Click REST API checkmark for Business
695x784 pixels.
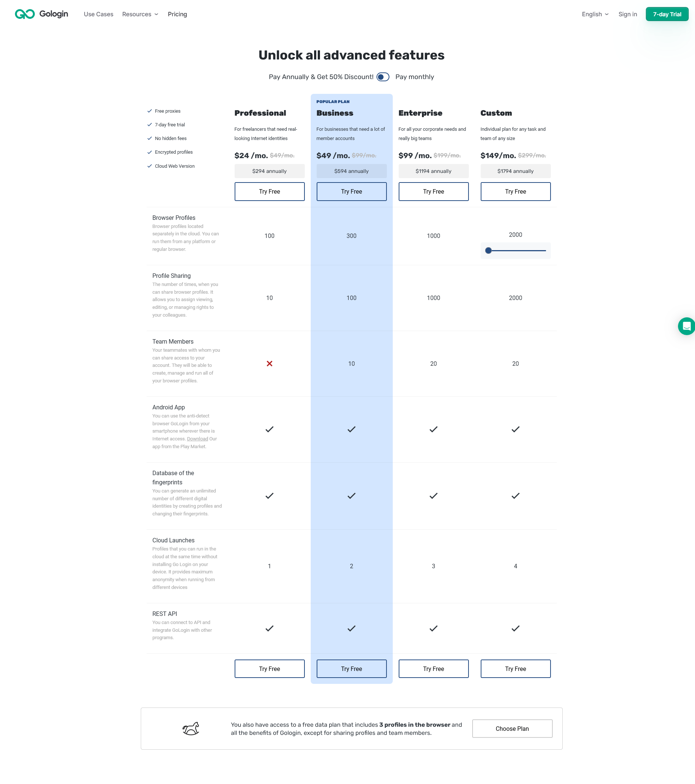pyautogui.click(x=351, y=628)
